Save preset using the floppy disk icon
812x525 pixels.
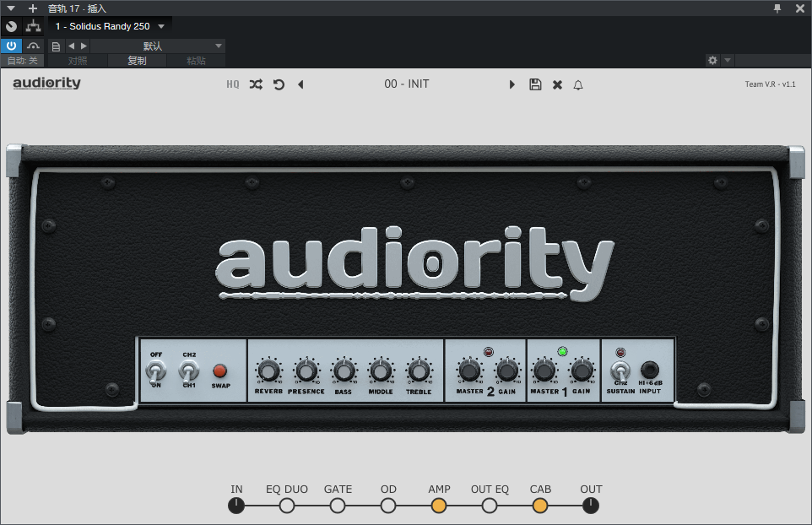(535, 84)
